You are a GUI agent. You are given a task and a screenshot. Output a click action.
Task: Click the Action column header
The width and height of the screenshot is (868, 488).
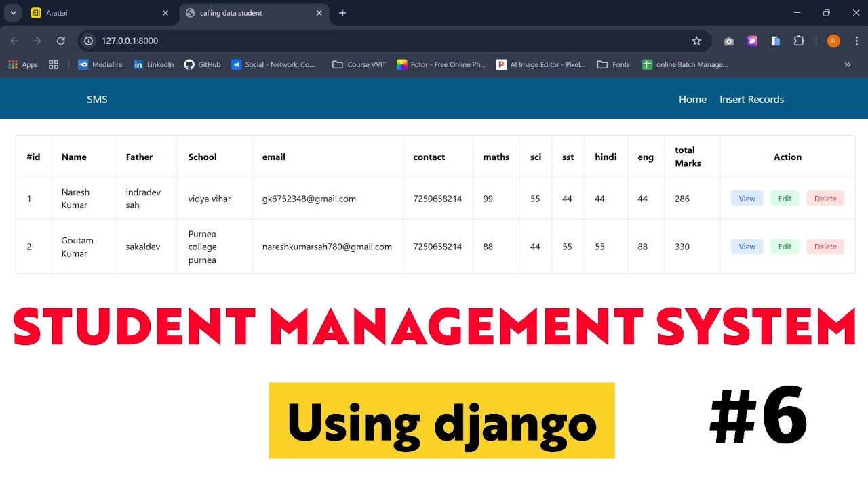[x=787, y=157]
